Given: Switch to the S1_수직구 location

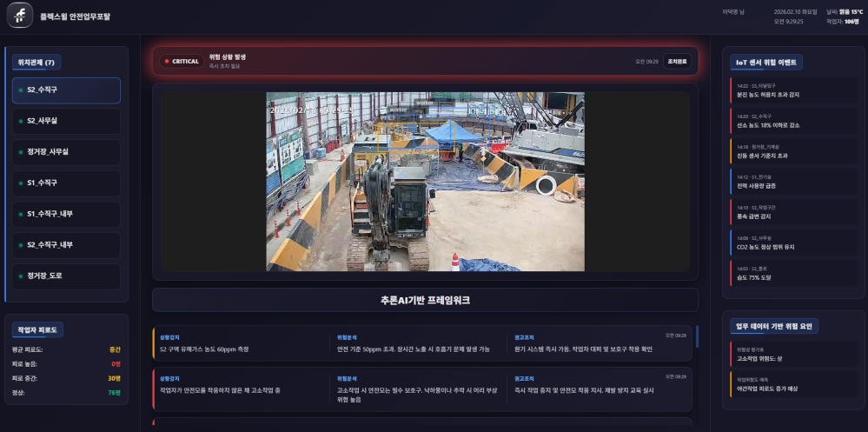Looking at the screenshot, I should tap(66, 183).
